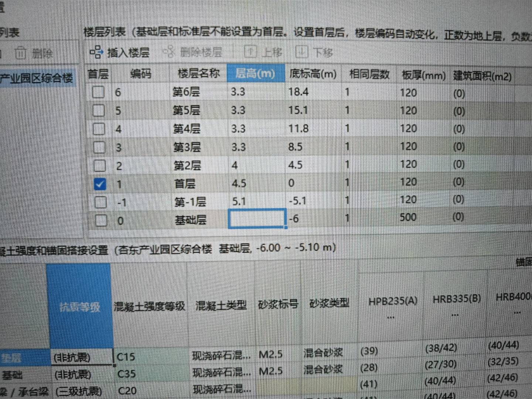The image size is (532, 399).
Task: Click the 删除 trash icon in left panel
Action: [x=20, y=54]
